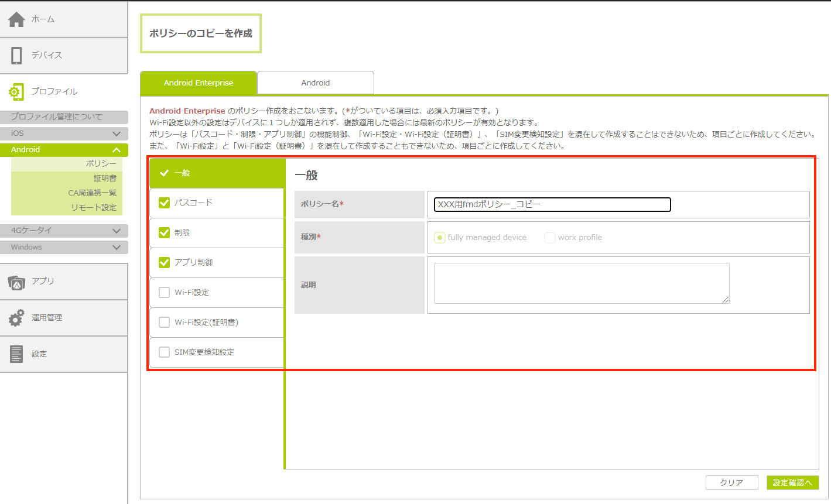Click the Operations Management gears icon
The height and width of the screenshot is (504, 831).
[x=16, y=318]
